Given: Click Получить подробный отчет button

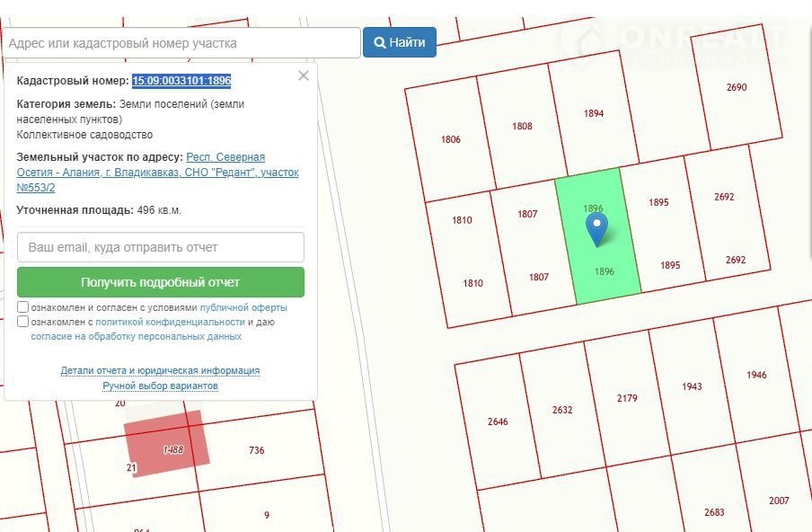Looking at the screenshot, I should [161, 282].
